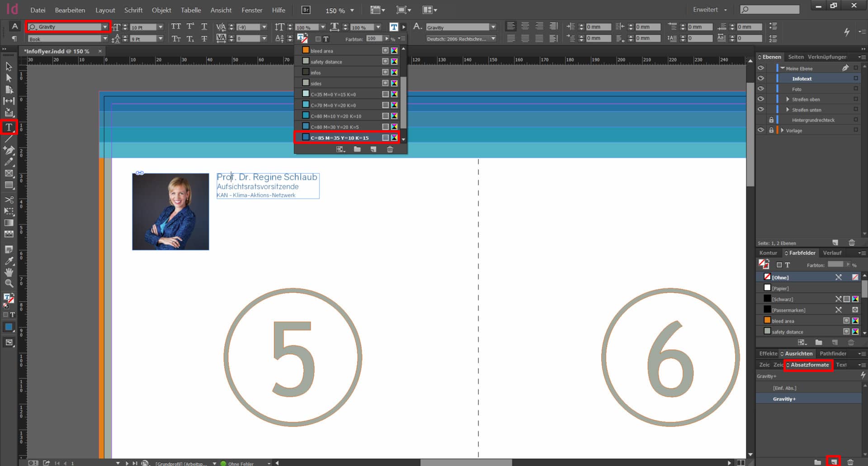
Task: Open the Gravity font family dropdown
Action: point(105,27)
